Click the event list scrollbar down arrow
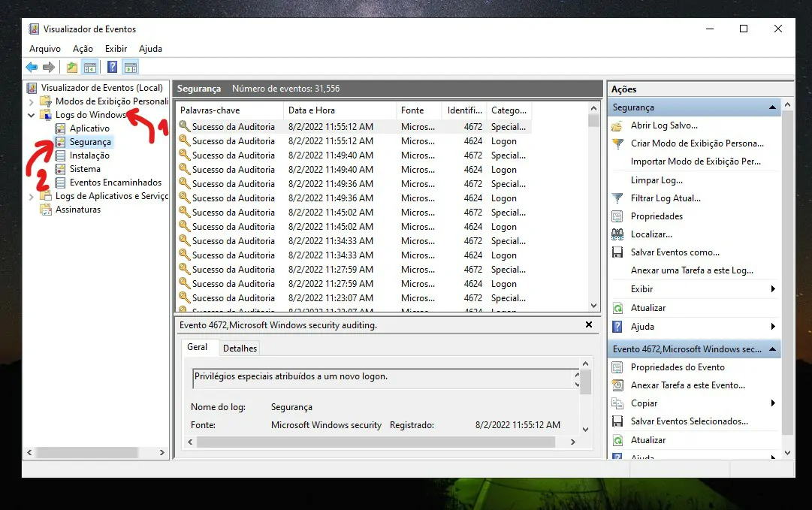Image resolution: width=812 pixels, height=510 pixels. tap(593, 306)
